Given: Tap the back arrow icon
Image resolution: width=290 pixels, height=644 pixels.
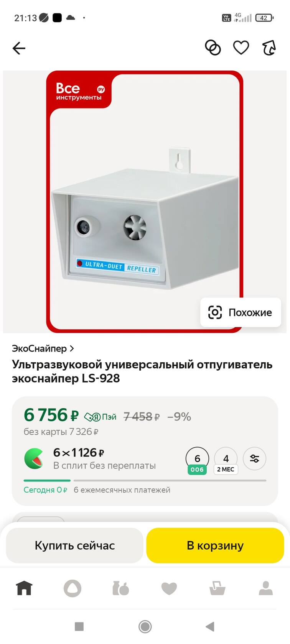Looking at the screenshot, I should (x=19, y=48).
